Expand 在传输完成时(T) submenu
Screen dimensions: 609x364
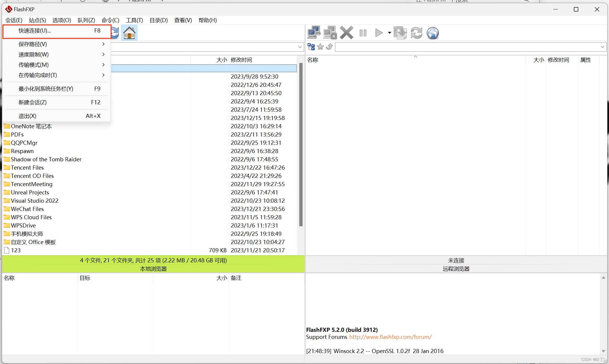tap(57, 75)
